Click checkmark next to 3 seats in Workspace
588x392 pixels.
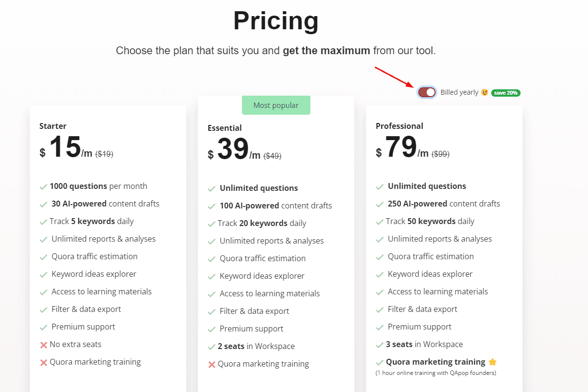(x=380, y=345)
